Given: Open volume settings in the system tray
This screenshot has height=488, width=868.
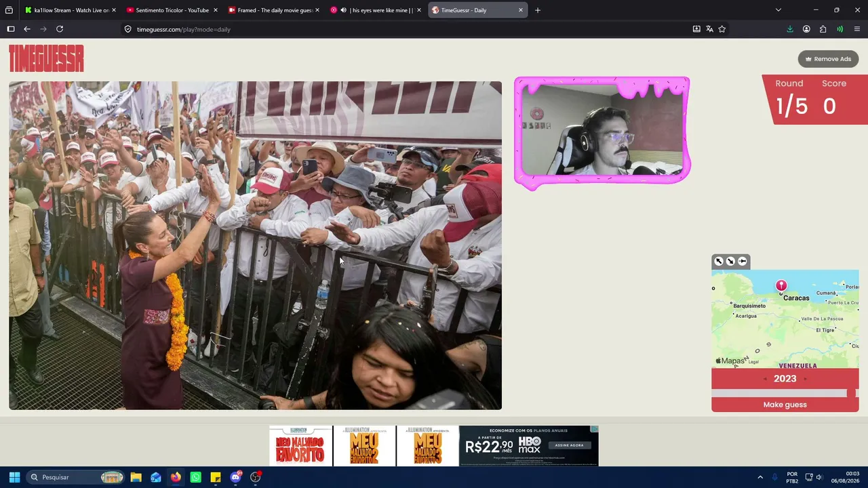Looking at the screenshot, I should click(x=819, y=477).
